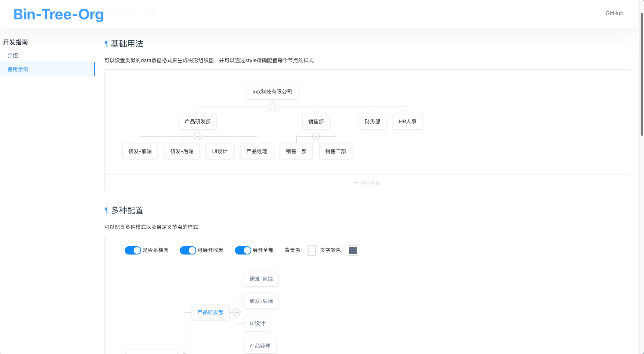644x354 pixels.
Task: Click the UI设计 node in top tree
Action: pos(220,151)
